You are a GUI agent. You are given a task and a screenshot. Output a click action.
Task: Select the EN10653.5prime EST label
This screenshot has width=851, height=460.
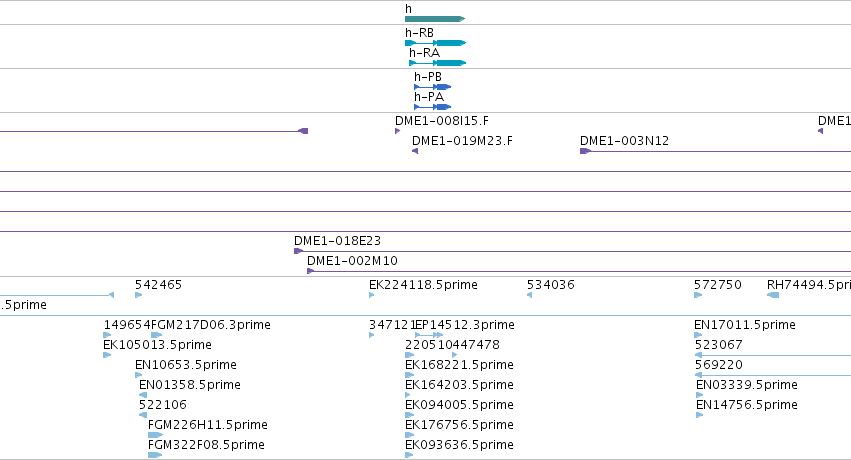pyautogui.click(x=186, y=365)
